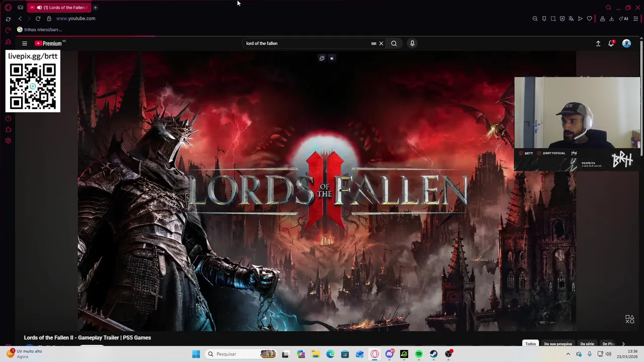Click the skip next icon above video
This screenshot has height=362, width=644.
[332, 58]
